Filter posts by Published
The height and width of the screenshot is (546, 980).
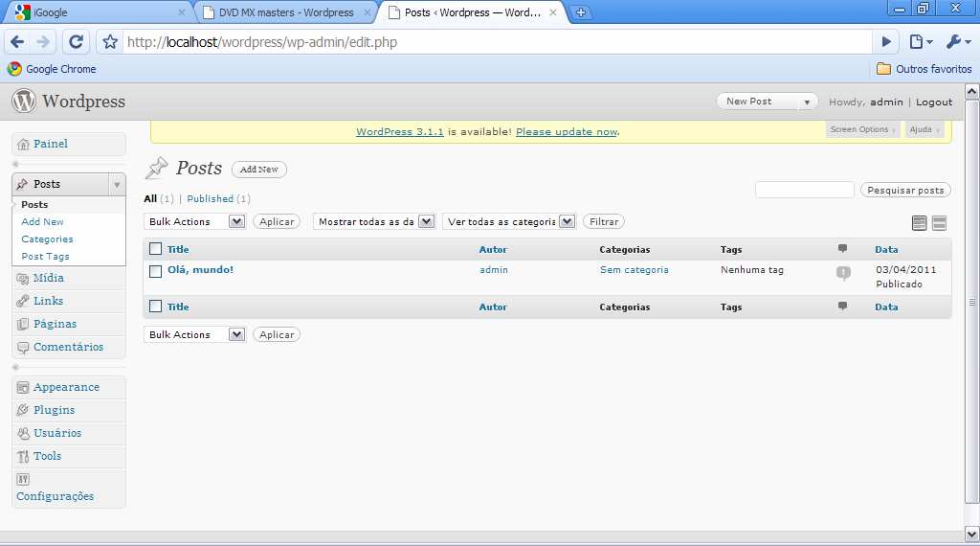click(210, 198)
